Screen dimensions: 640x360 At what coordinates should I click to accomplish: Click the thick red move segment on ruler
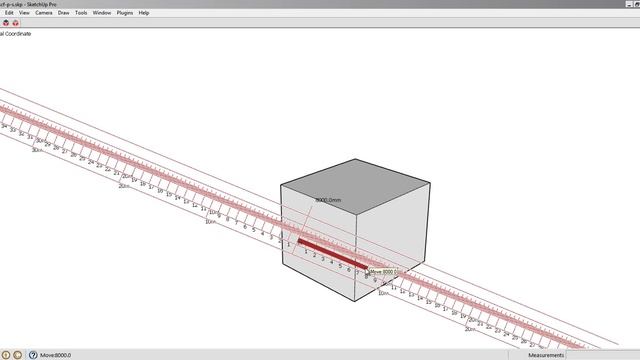(333, 254)
